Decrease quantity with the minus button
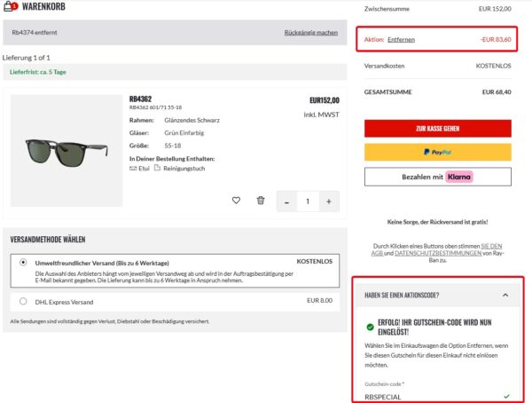Image resolution: width=532 pixels, height=403 pixels. 287,201
